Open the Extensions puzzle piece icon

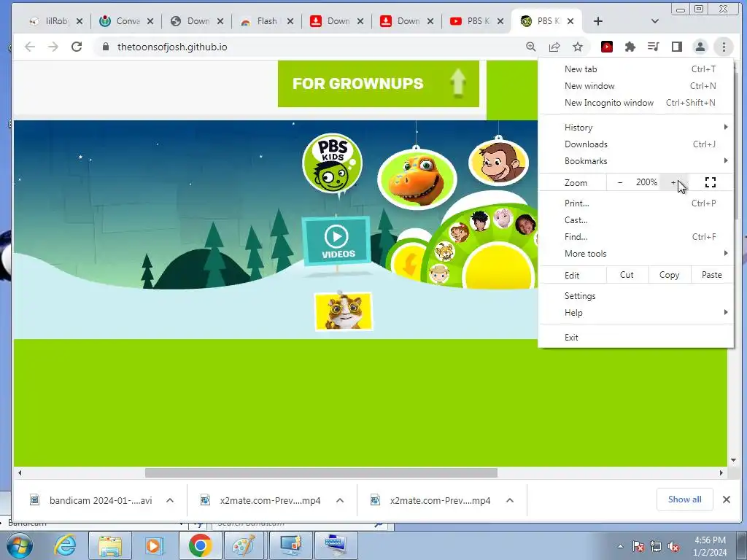click(630, 47)
